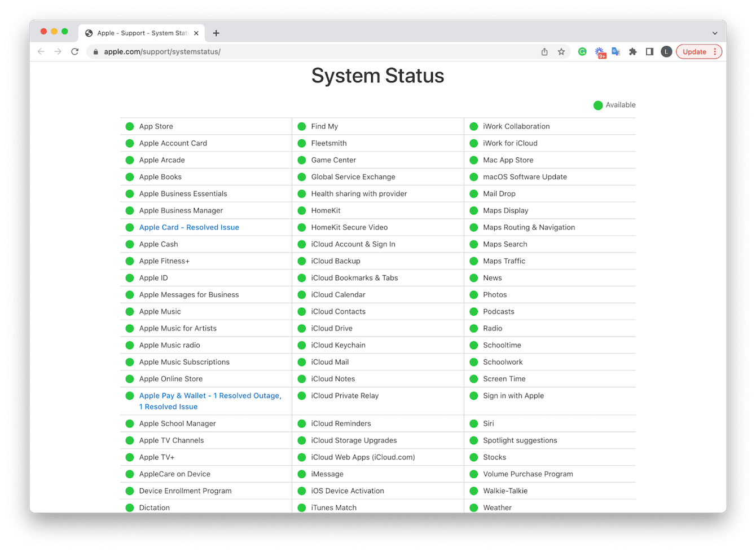This screenshot has height=552, width=756.
Task: Open the side panel icon
Action: [649, 51]
